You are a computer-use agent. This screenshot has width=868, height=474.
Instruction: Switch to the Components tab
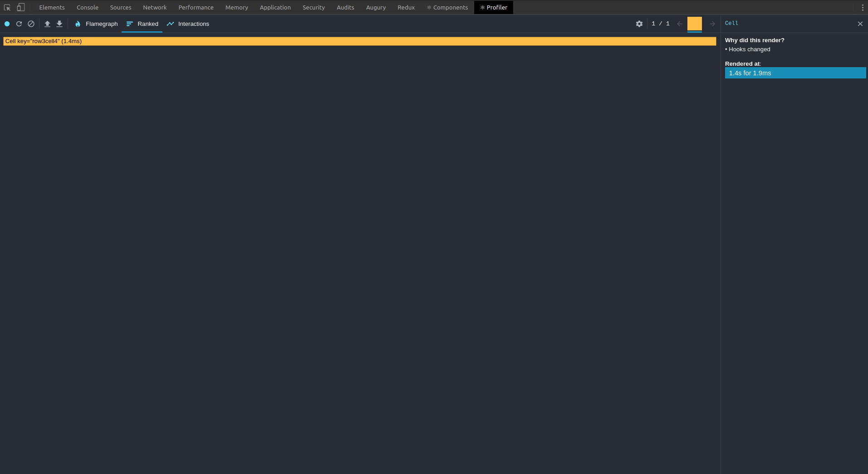[447, 7]
